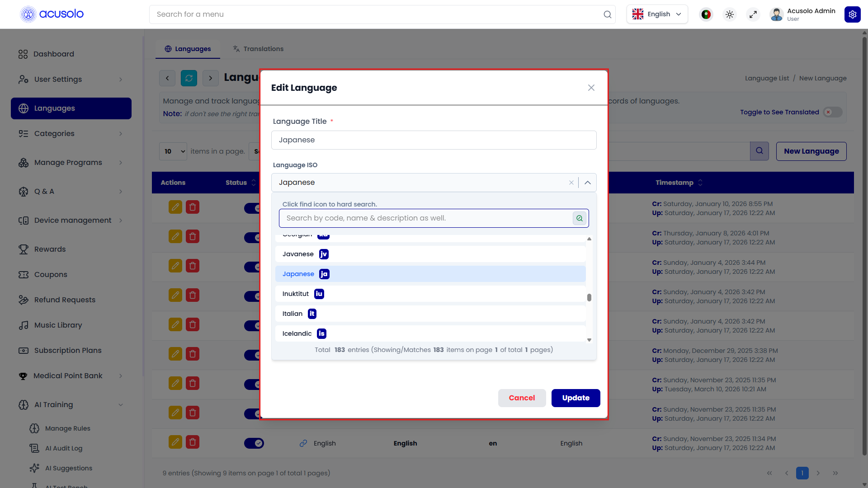Click the ISO list scrollbar thumb
The width and height of the screenshot is (868, 488).
click(589, 297)
